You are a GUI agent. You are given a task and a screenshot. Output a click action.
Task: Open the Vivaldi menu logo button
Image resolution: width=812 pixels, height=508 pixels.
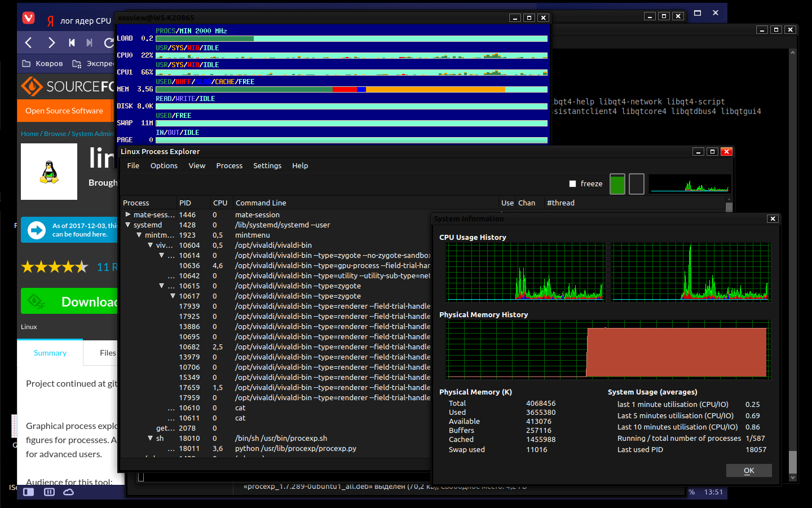[28, 18]
